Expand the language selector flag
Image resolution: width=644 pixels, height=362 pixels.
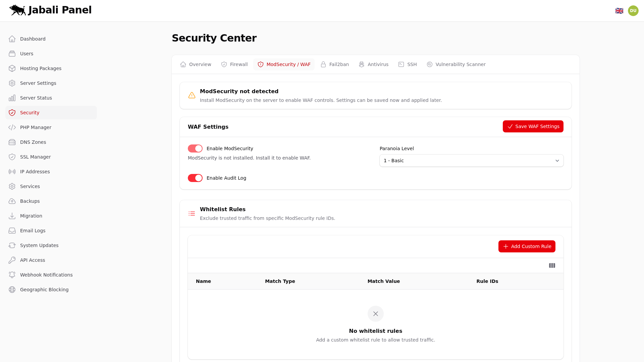620,10
